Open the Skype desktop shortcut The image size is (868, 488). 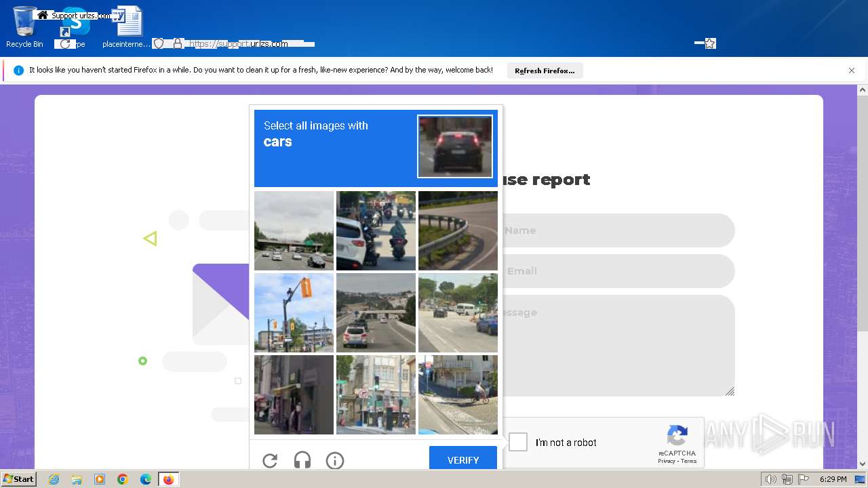coord(75,27)
